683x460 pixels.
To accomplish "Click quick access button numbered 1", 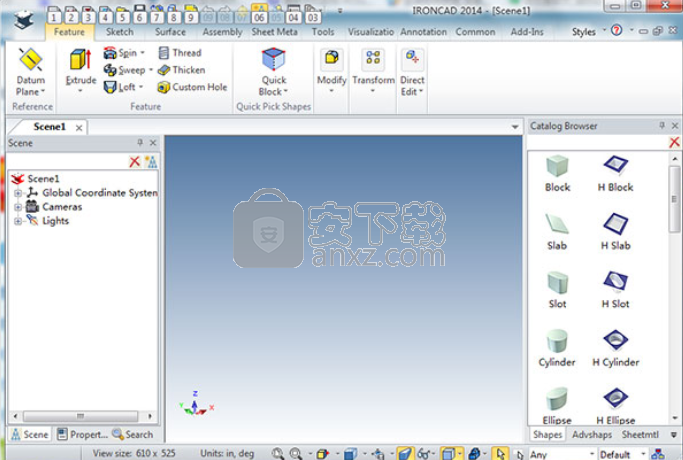I will pyautogui.click(x=54, y=17).
